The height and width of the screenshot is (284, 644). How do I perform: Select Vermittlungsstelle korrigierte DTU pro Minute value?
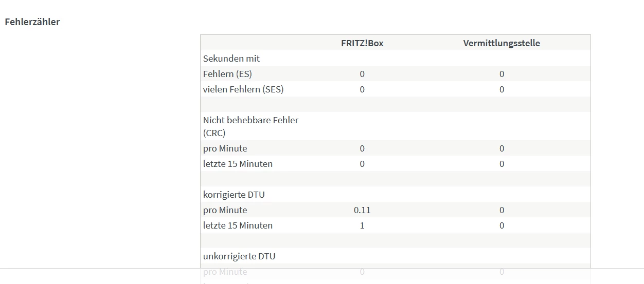[x=502, y=210]
